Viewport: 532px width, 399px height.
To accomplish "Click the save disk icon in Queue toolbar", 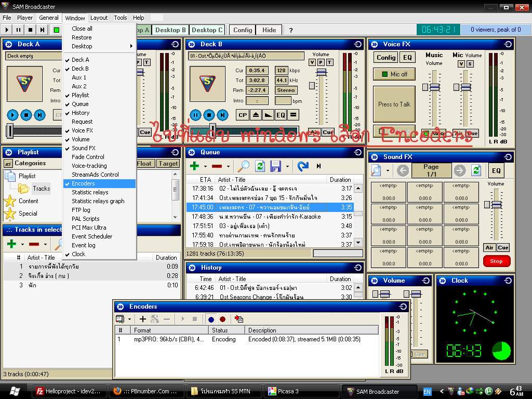I will 275,166.
